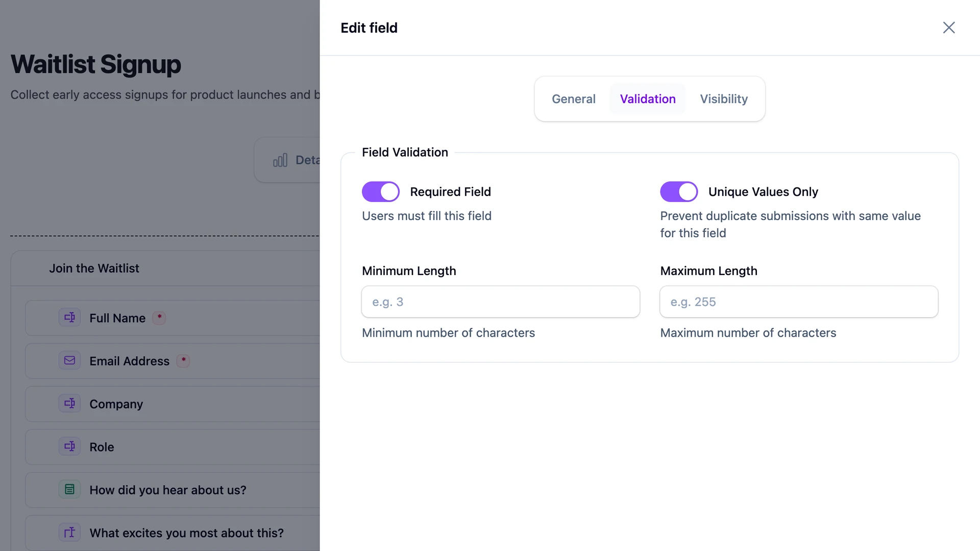This screenshot has height=551, width=980.
Task: Click 'Minimum number of characters' hint text
Action: [x=448, y=333]
